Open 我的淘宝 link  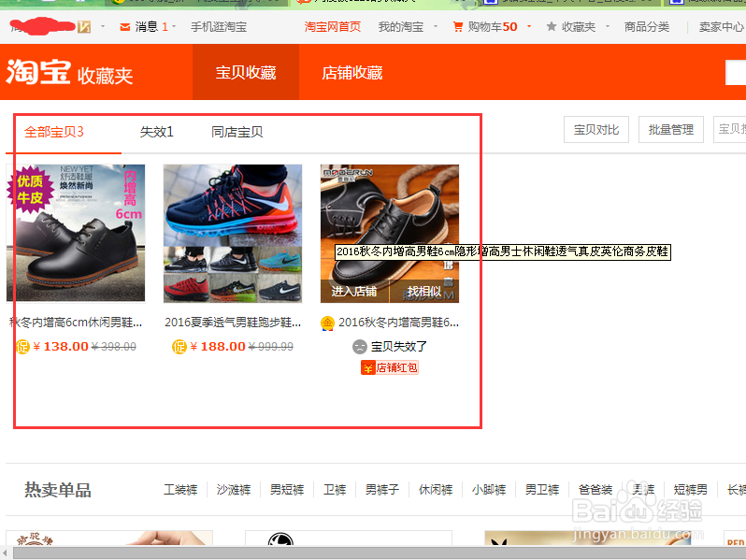tap(401, 27)
